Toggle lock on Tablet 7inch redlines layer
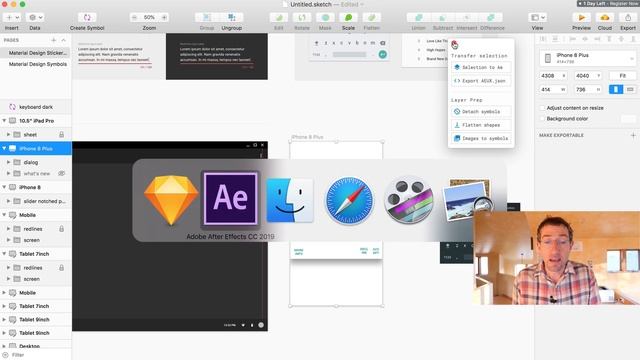The image size is (640, 360). [61, 268]
